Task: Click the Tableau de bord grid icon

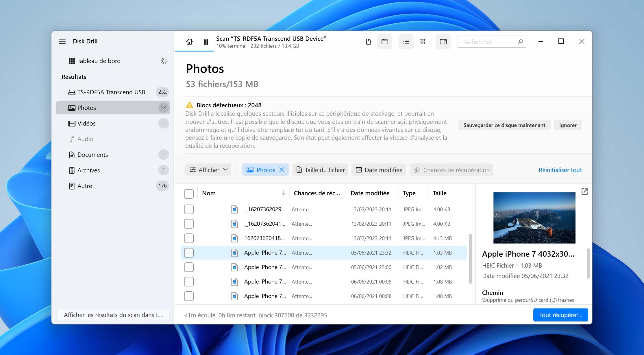Action: point(72,61)
